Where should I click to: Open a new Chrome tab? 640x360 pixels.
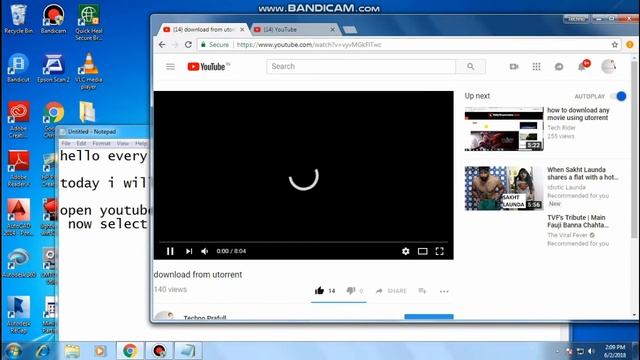[350, 29]
